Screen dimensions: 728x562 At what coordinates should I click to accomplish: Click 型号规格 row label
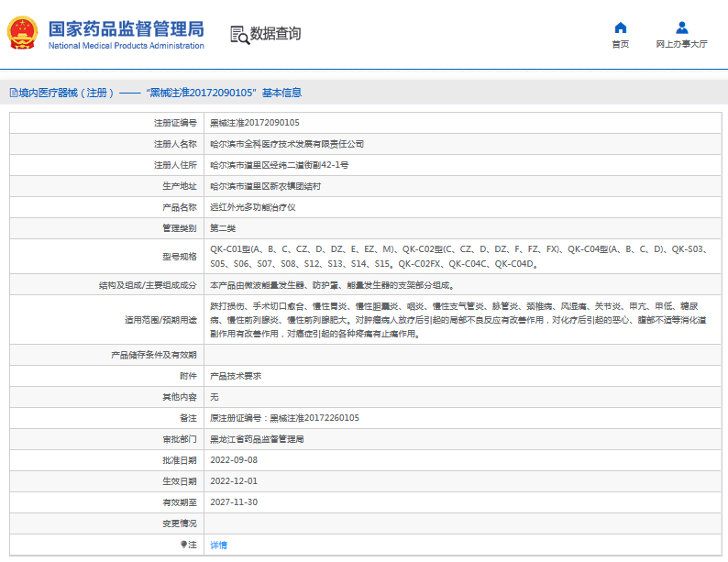coord(180,256)
